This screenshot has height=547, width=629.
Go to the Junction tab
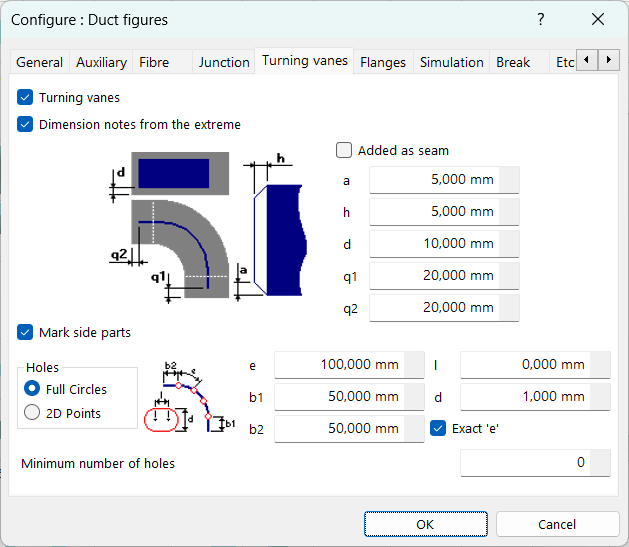224,62
